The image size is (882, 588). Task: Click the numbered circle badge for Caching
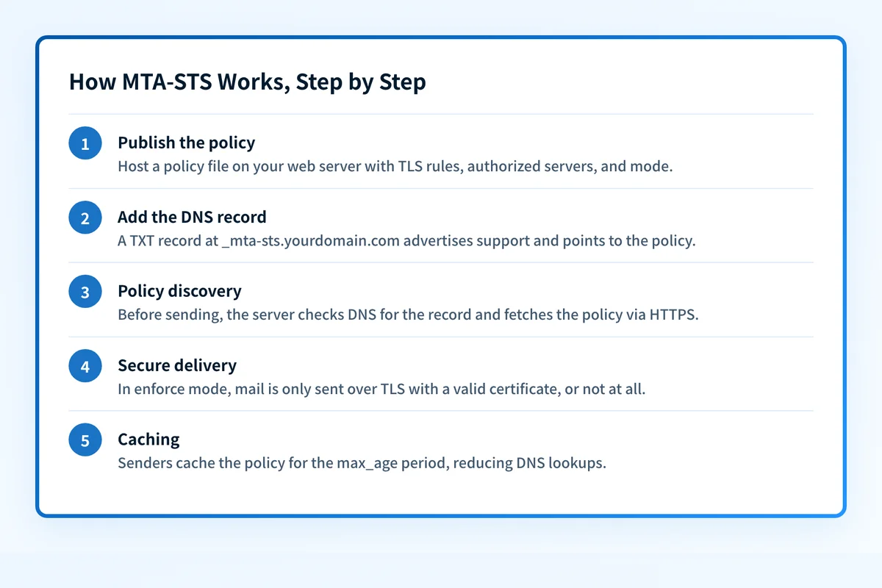tap(85, 440)
